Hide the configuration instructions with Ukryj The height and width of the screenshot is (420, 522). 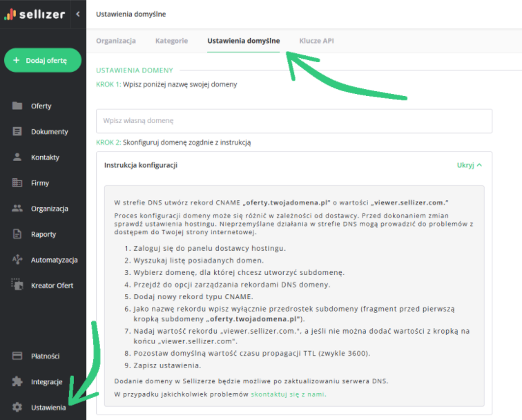pyautogui.click(x=469, y=165)
